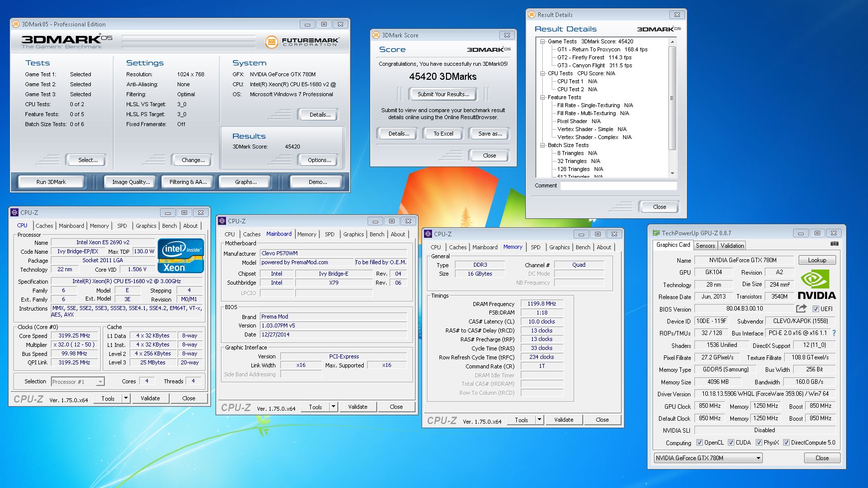Click the To Excel button
868x488 pixels.
coord(443,134)
